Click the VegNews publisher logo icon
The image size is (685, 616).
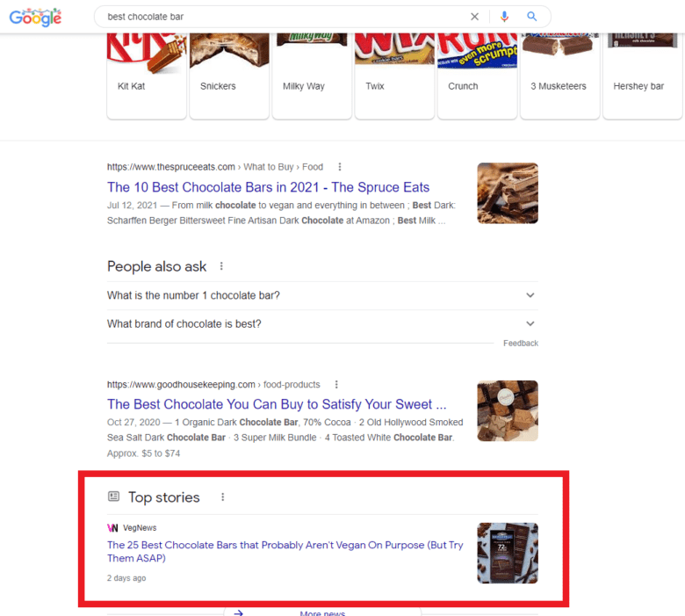pyautogui.click(x=112, y=528)
